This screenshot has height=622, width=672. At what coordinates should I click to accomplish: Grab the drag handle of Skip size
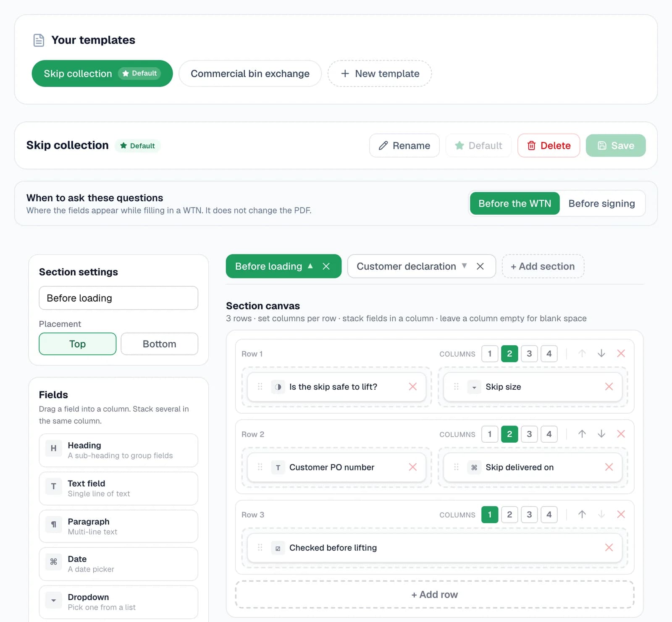pos(456,386)
